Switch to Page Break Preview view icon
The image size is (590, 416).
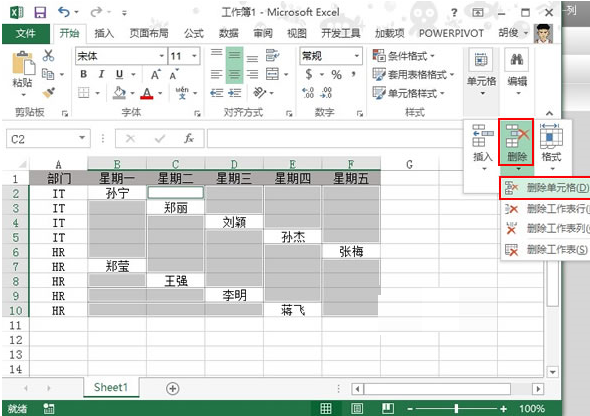pyautogui.click(x=388, y=408)
